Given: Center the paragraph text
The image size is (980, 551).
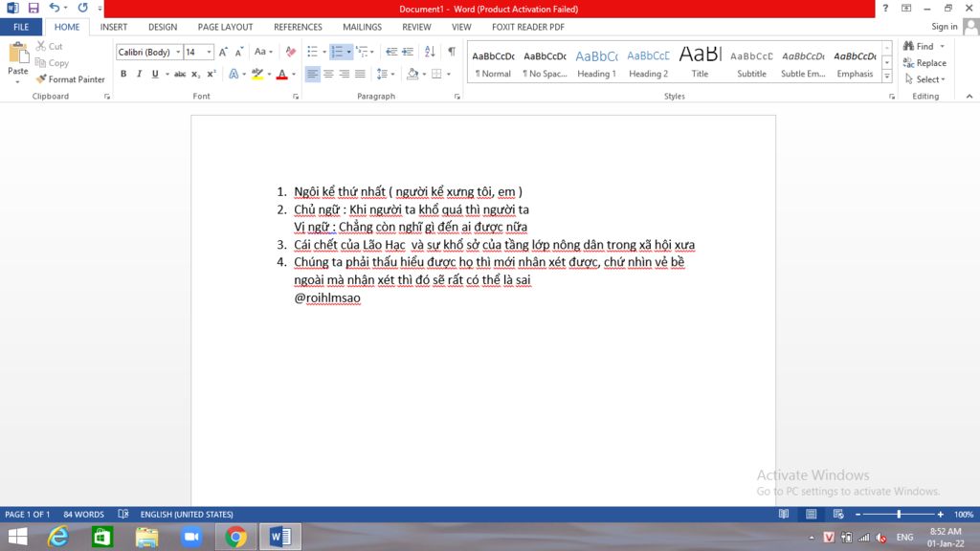Looking at the screenshot, I should point(328,74).
